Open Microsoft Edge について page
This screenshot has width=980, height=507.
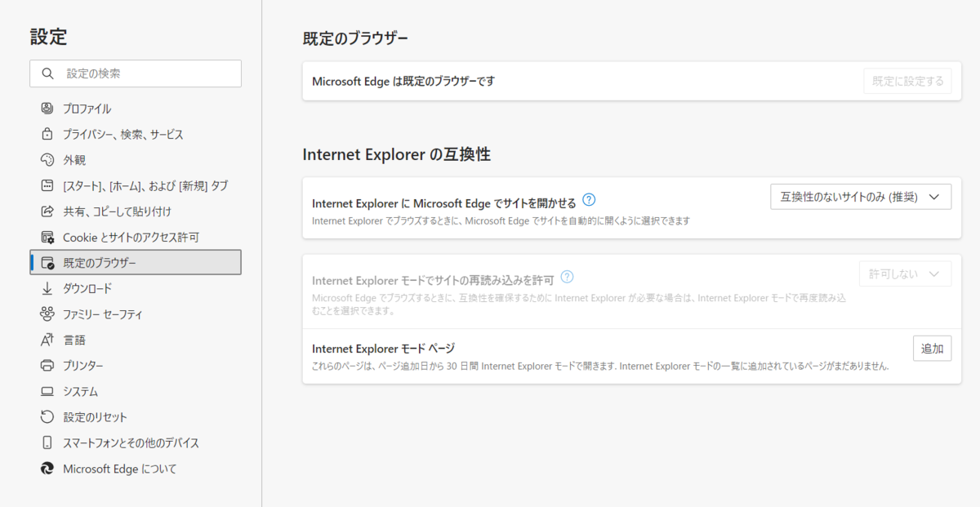click(136, 469)
